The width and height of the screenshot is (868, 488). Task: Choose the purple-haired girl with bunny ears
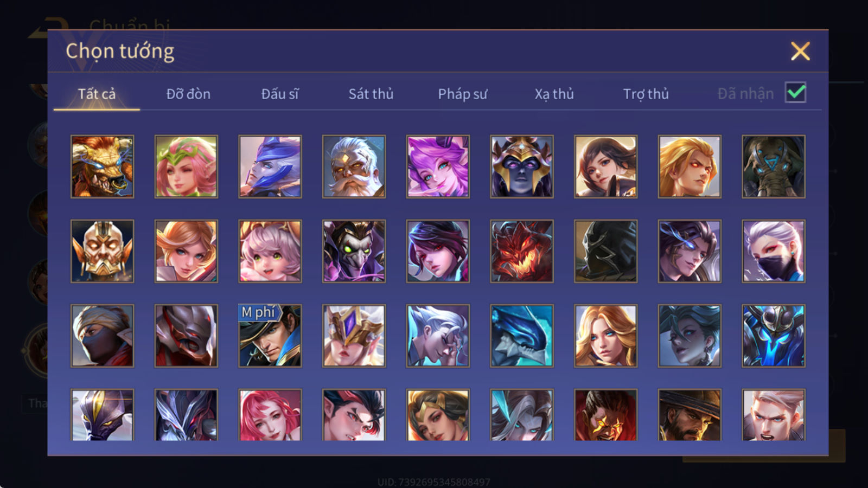(438, 166)
